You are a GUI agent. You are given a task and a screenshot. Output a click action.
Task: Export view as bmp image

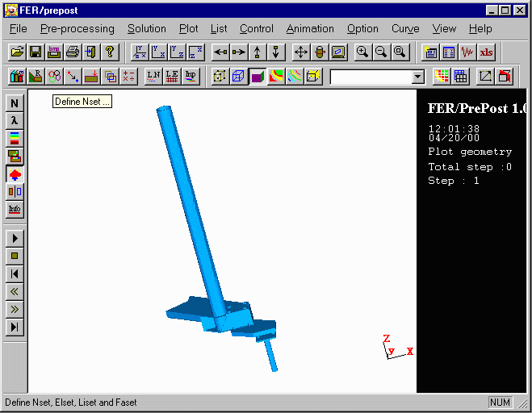coord(54,52)
